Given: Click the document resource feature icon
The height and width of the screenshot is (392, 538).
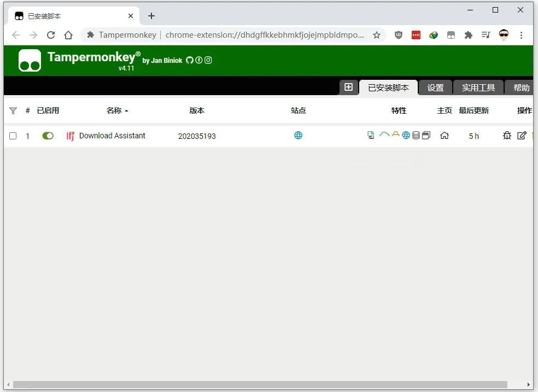Looking at the screenshot, I should [371, 135].
